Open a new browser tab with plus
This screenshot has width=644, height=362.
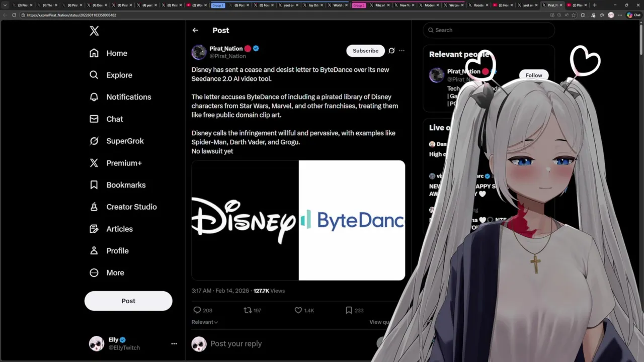pos(595,5)
